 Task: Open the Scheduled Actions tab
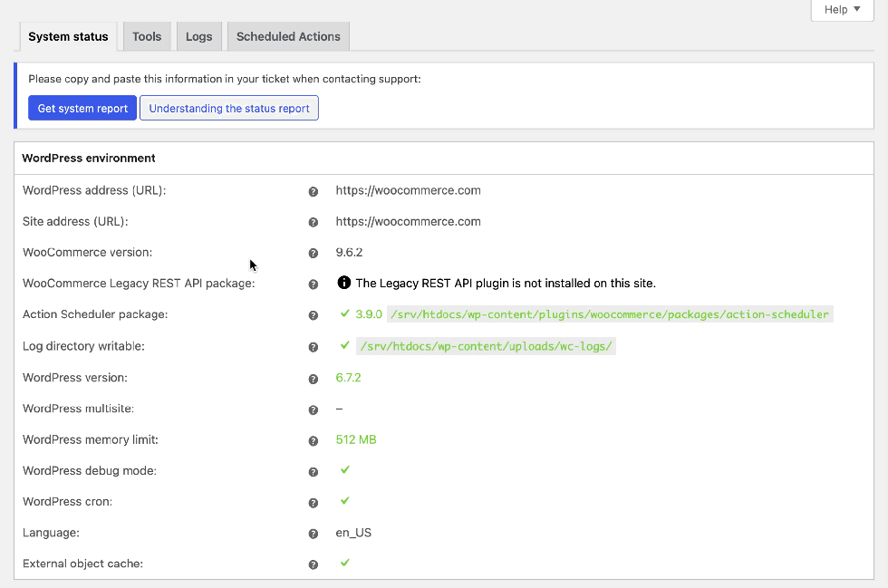(287, 36)
